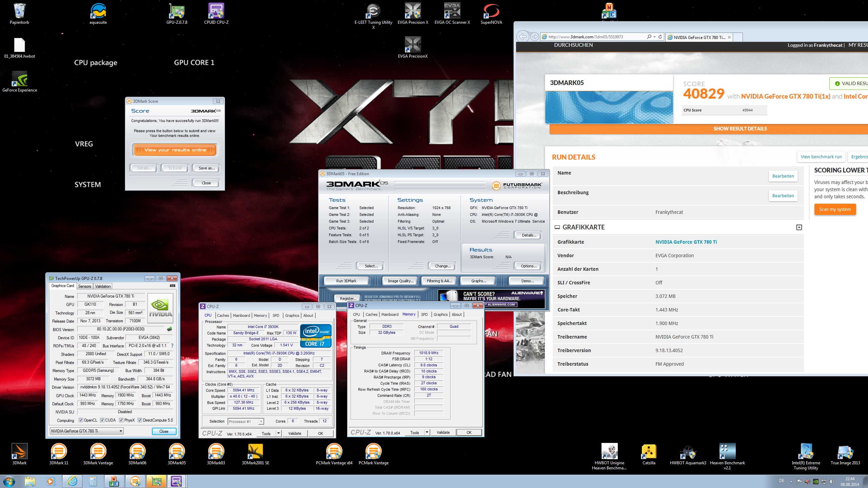This screenshot has width=868, height=488.
Task: Open the aquasuite desktop icon
Action: click(x=98, y=14)
